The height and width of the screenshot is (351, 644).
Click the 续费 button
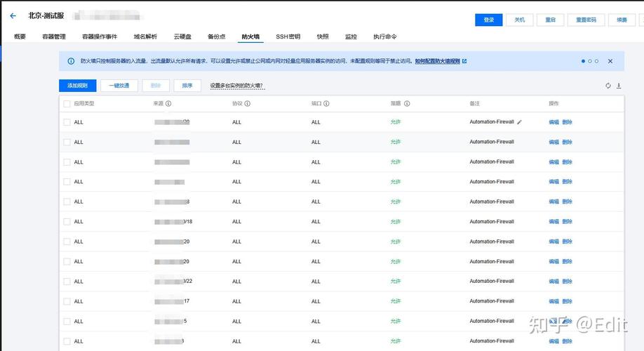coord(622,20)
